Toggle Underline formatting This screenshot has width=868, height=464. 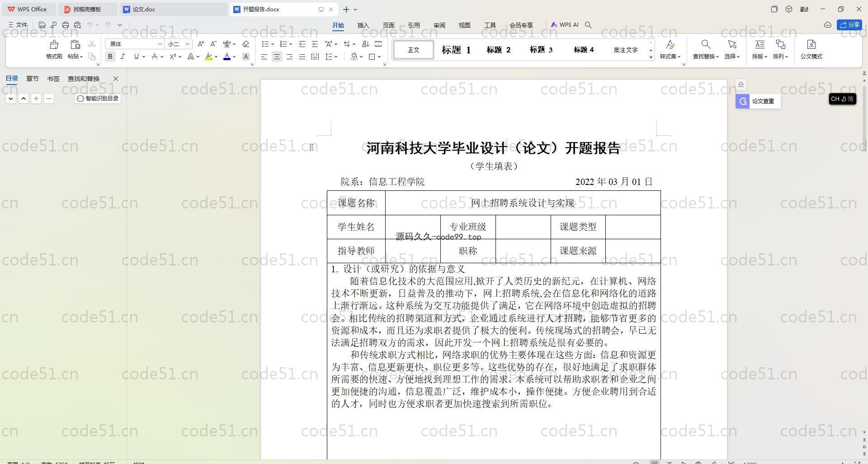(x=136, y=57)
